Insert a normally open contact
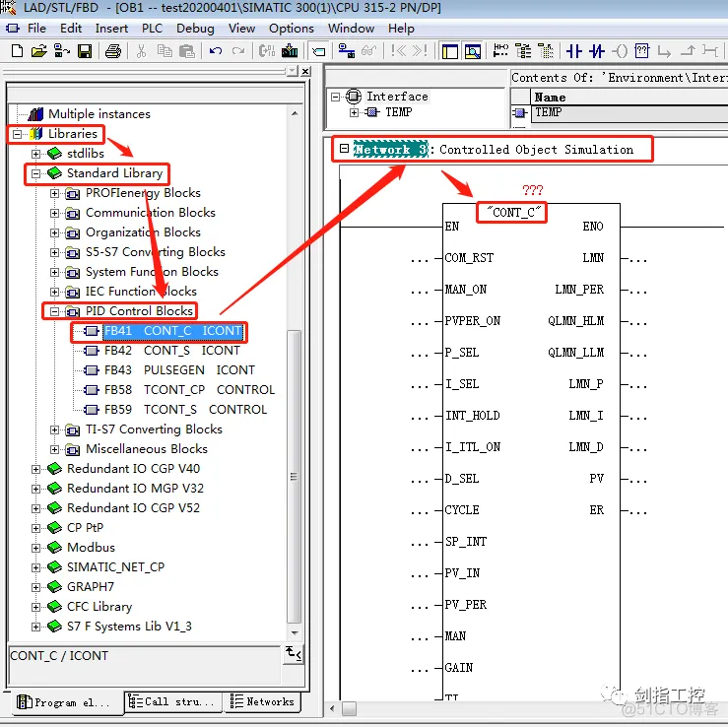Screen dimensions: 728x727 tap(574, 51)
